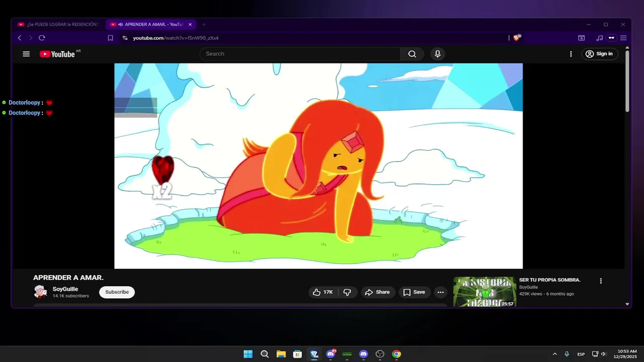The height and width of the screenshot is (362, 644).
Task: Click the system tray microphone icon
Action: click(x=567, y=354)
